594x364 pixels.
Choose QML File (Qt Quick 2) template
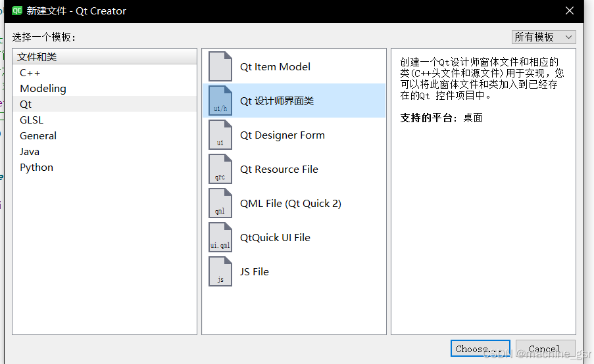294,203
